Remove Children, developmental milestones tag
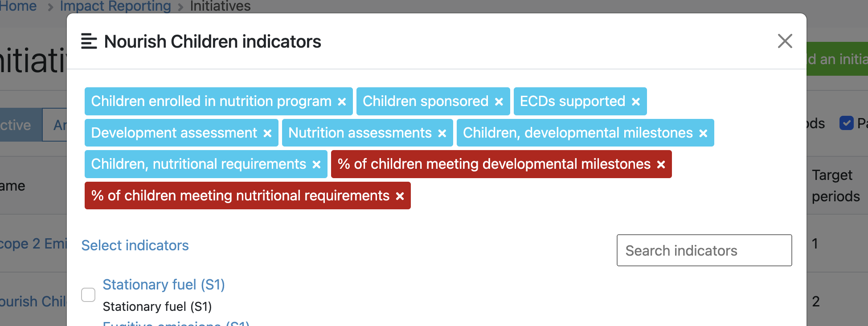Image resolution: width=868 pixels, height=326 pixels. click(x=703, y=133)
